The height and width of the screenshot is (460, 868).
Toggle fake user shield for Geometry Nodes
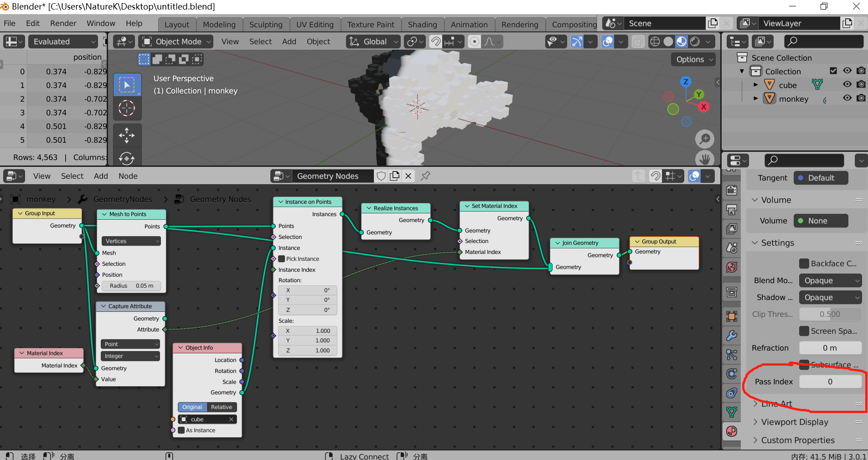click(x=382, y=176)
